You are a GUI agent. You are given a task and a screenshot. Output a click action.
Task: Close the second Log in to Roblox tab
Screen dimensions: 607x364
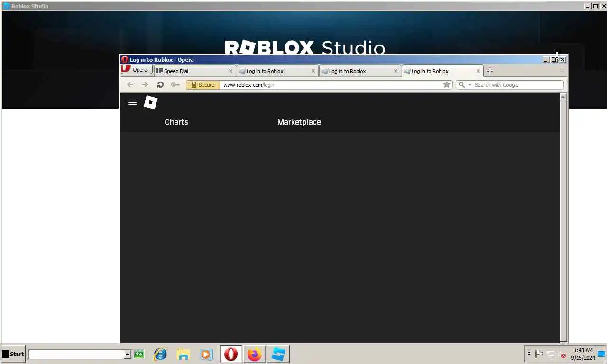(313, 71)
